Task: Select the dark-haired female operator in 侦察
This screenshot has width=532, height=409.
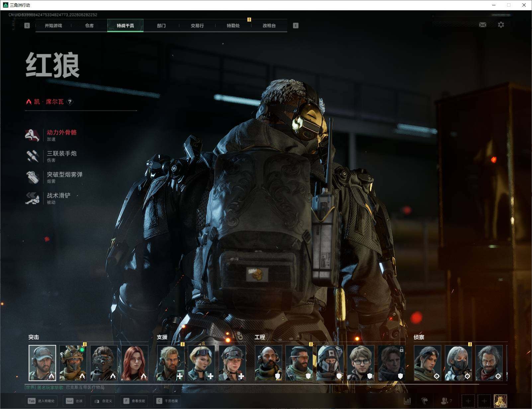Action: pyautogui.click(x=428, y=363)
